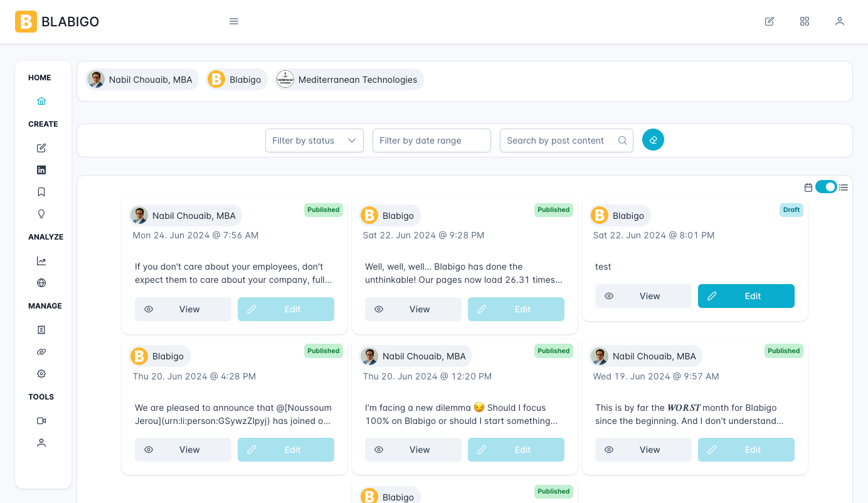Image resolution: width=868 pixels, height=503 pixels.
Task: Click the search magnifier icon
Action: pyautogui.click(x=622, y=140)
